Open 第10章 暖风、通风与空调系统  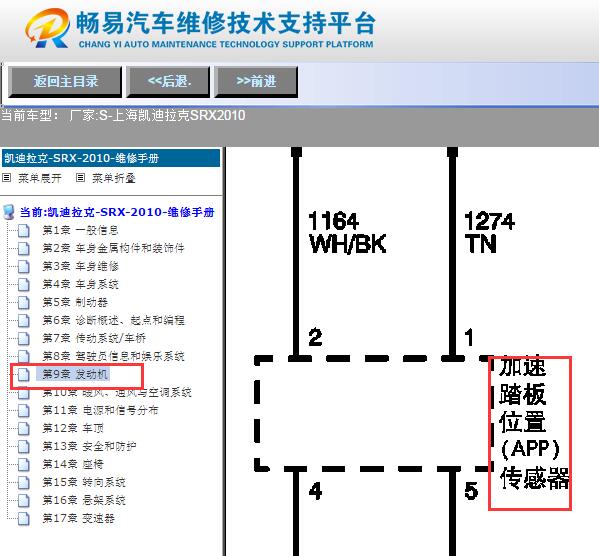pos(117,392)
